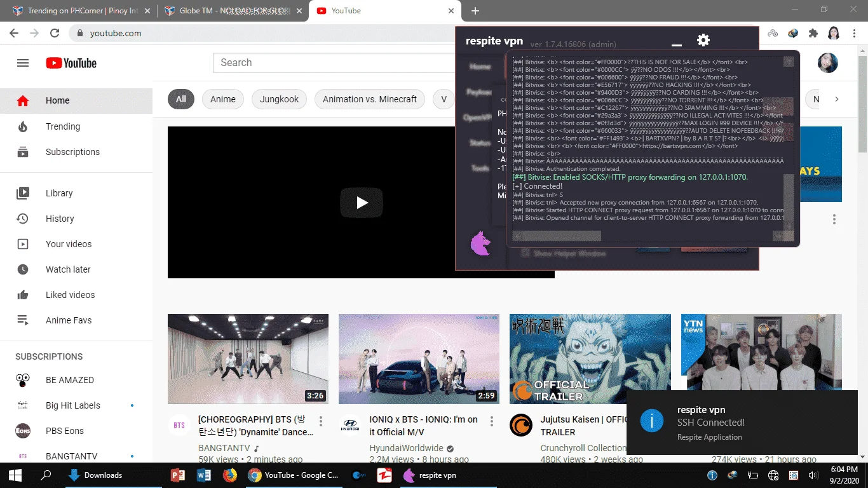This screenshot has width=868, height=488.
Task: Open the Jujutsu Kaisen trailer title
Action: 583,426
